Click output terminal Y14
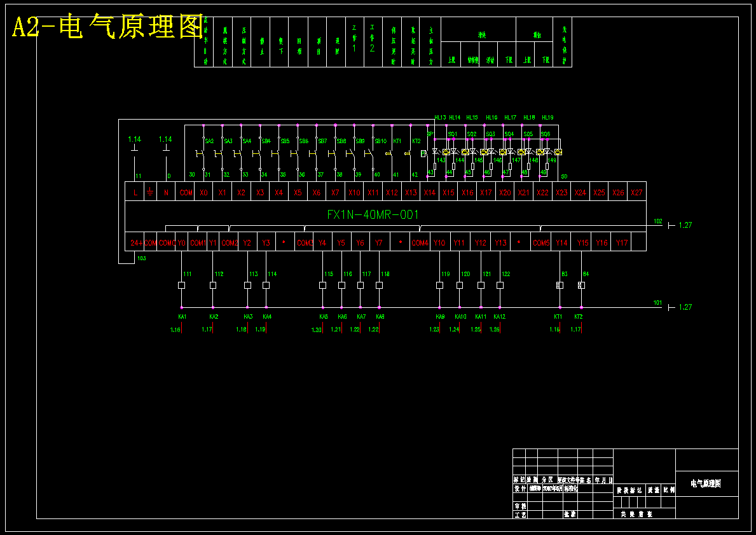The height and width of the screenshot is (535, 756). pos(561,243)
